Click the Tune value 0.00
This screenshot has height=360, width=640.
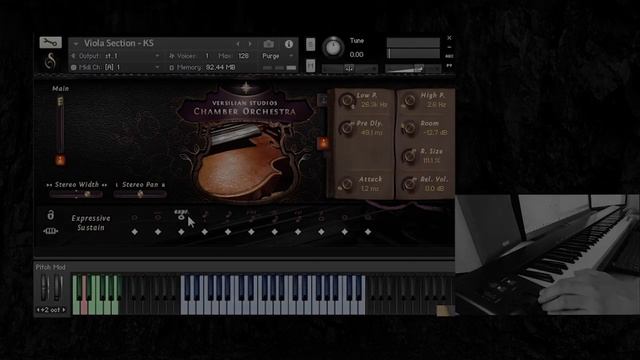click(x=356, y=55)
